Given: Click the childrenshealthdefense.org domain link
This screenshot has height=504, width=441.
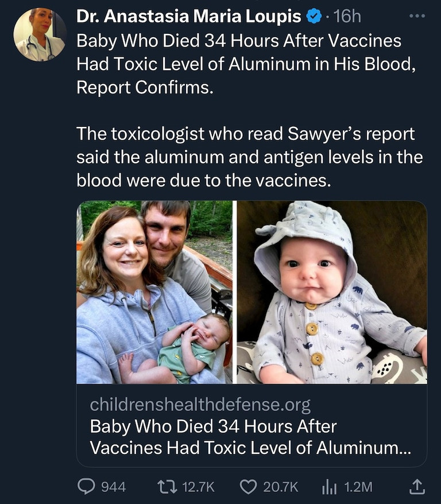Looking at the screenshot, I should [200, 405].
